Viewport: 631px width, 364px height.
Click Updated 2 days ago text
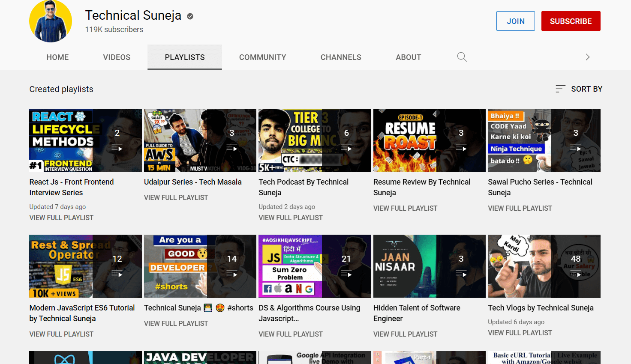coord(287,207)
